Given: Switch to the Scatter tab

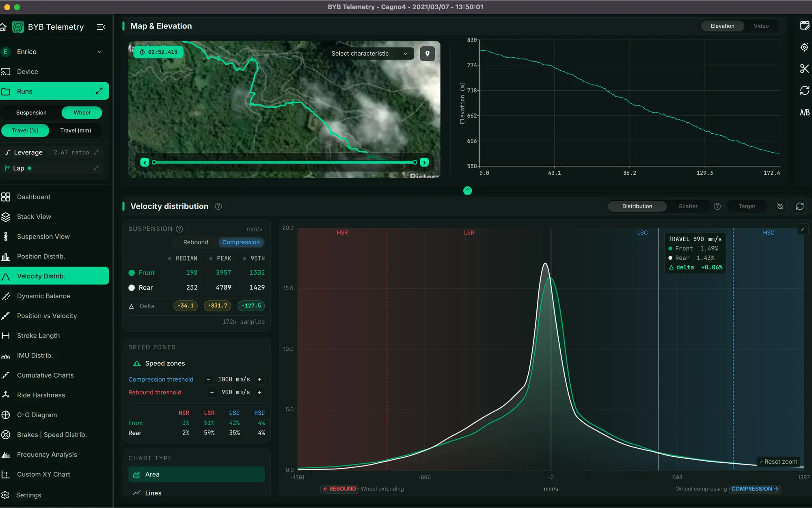Looking at the screenshot, I should tap(688, 206).
